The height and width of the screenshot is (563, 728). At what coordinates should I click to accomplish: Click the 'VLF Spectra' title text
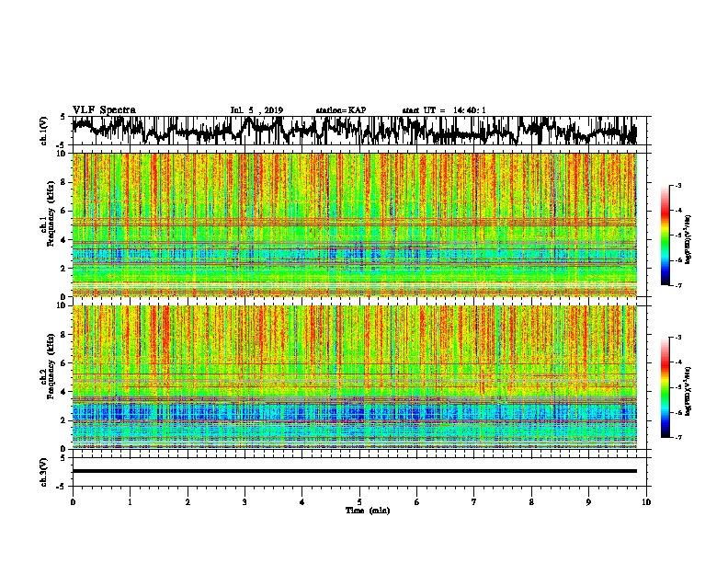point(104,110)
